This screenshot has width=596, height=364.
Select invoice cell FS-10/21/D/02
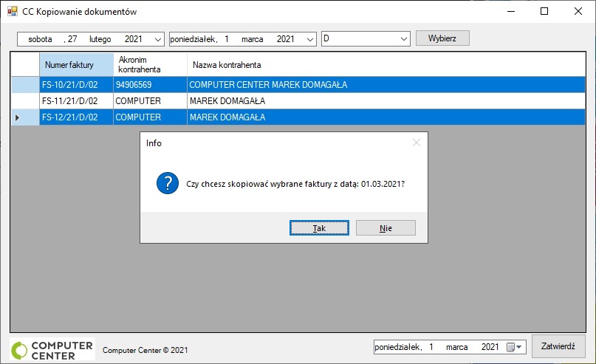(x=76, y=84)
